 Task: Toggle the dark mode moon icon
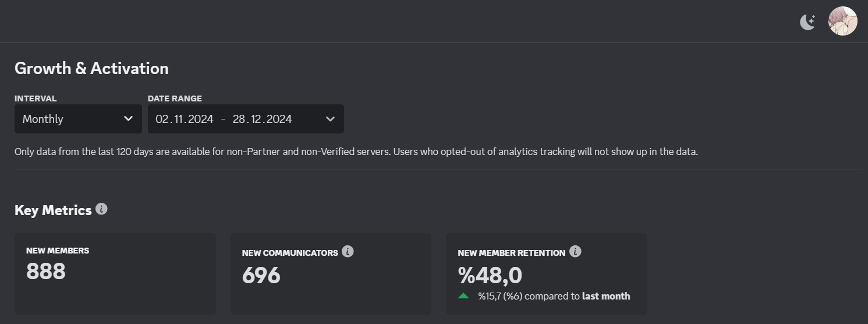point(807,22)
